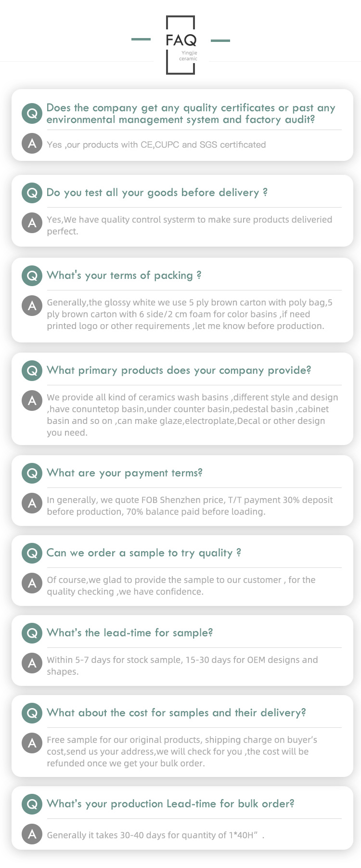The height and width of the screenshot is (868, 361).
Task: Click the Q icon for sample lead-time question
Action: click(32, 633)
